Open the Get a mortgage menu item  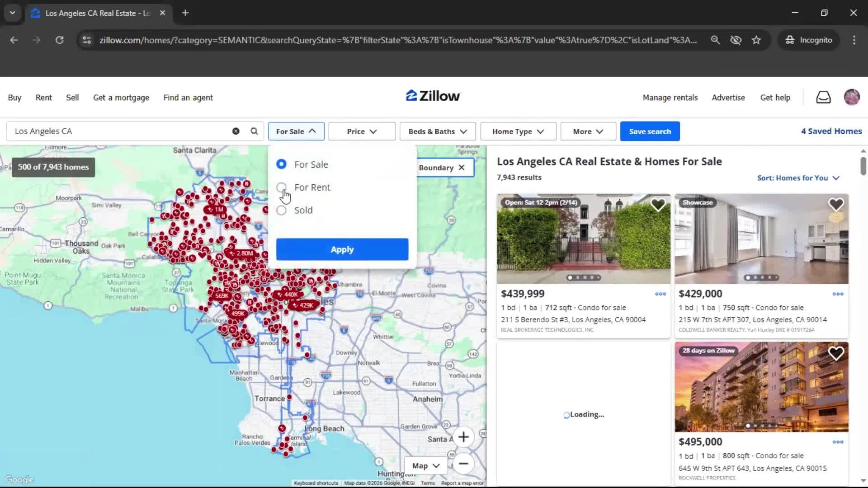pos(121,97)
